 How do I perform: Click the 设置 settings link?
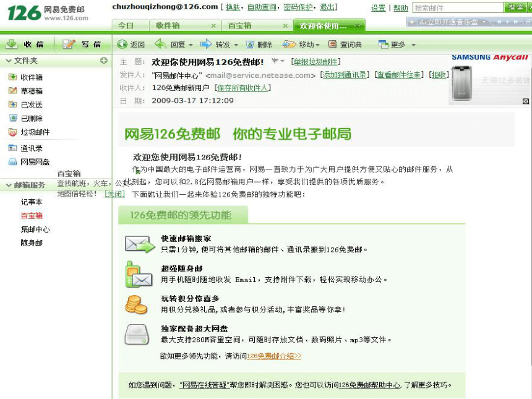tap(379, 8)
